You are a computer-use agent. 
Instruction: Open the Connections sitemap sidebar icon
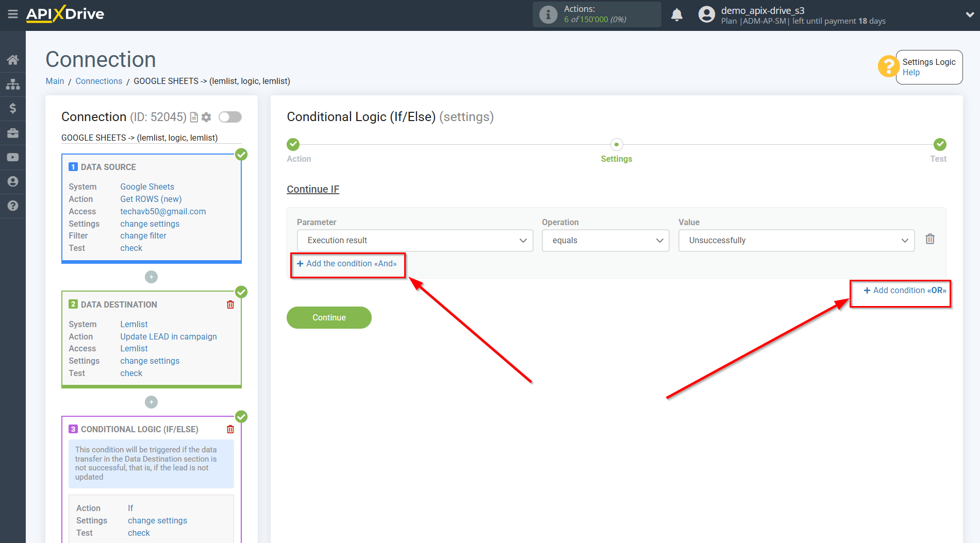point(13,84)
